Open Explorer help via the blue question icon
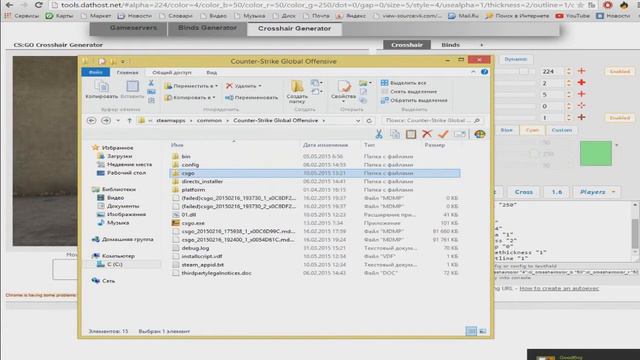The image size is (640, 360). 484,72
